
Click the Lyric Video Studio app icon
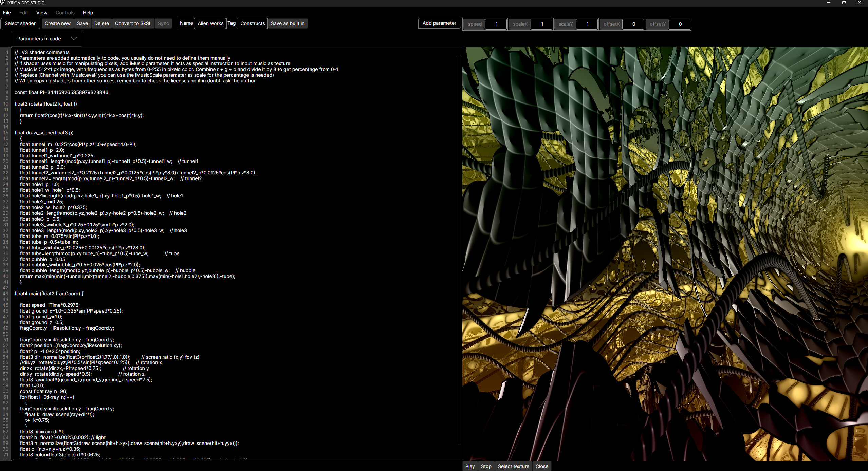[3, 3]
